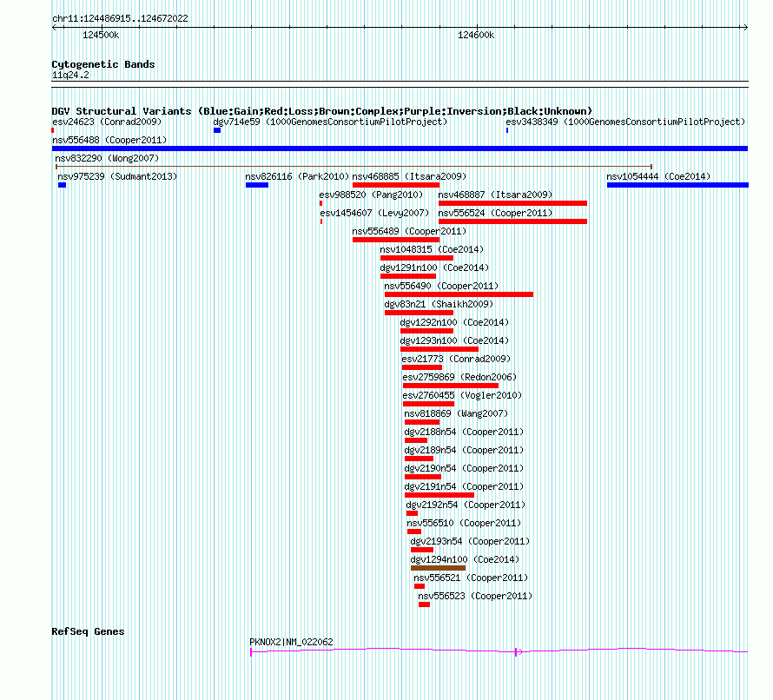Image resolution: width=773 pixels, height=700 pixels.
Task: Open the nsv1054444 (Coe2014) label
Action: pos(658,176)
